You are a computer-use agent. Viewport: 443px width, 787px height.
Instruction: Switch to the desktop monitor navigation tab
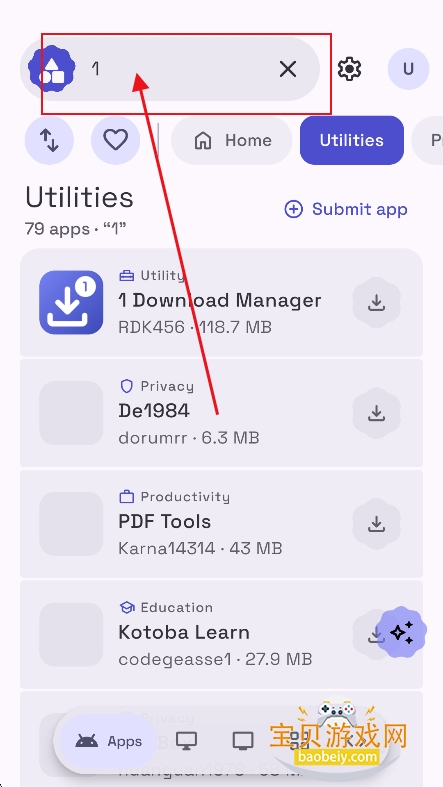(186, 741)
